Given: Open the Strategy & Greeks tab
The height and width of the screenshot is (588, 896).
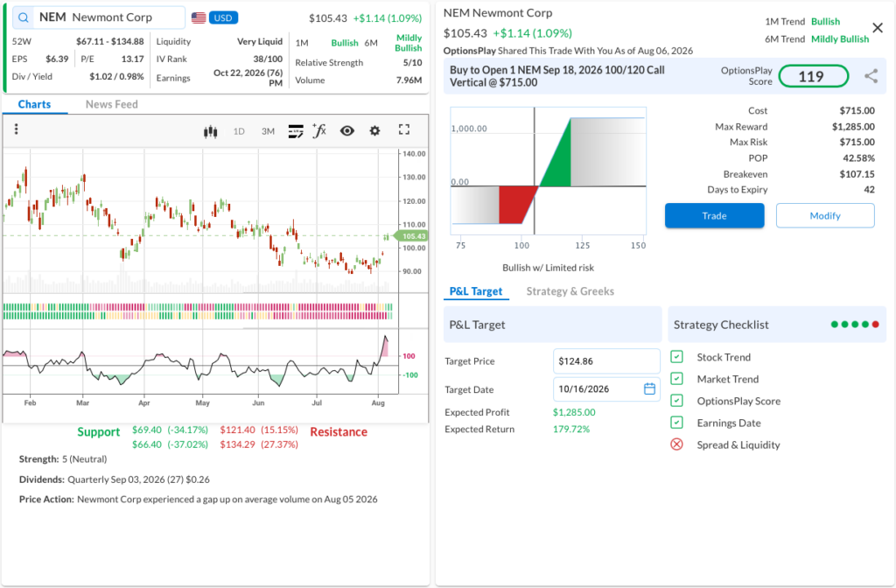Looking at the screenshot, I should pos(570,290).
